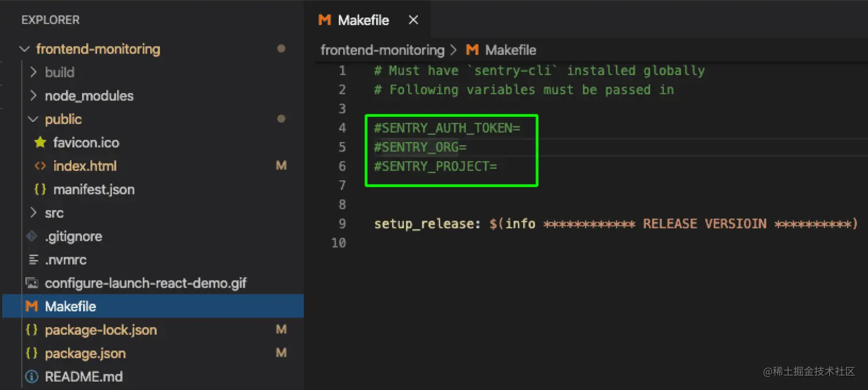This screenshot has width=868, height=390.
Task: Click the manifest.json braces icon
Action: 40,189
